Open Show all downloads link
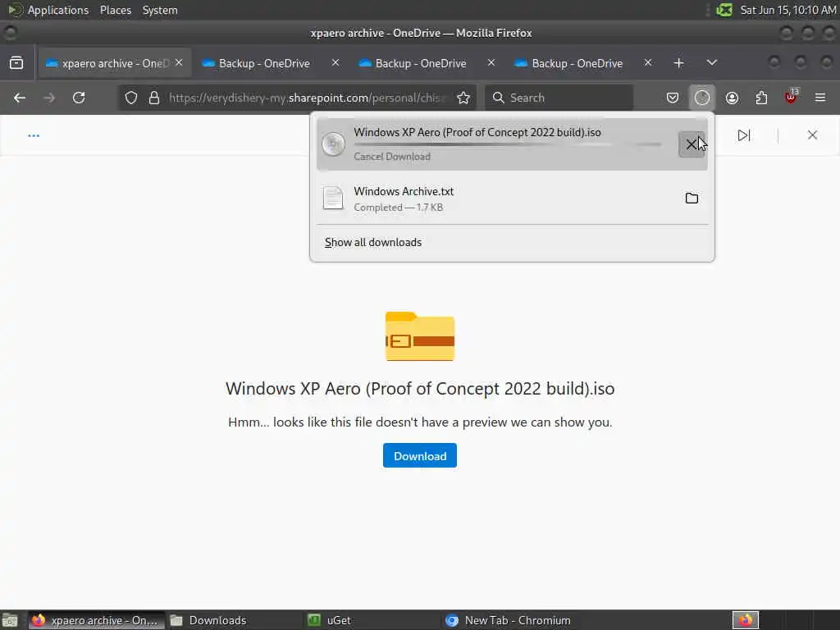Image resolution: width=840 pixels, height=630 pixels. (373, 242)
